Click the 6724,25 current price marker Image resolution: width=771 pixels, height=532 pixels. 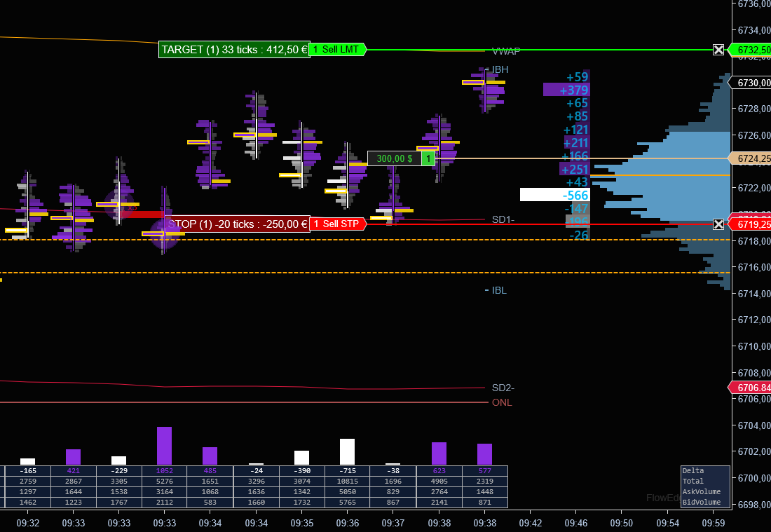[x=750, y=158]
